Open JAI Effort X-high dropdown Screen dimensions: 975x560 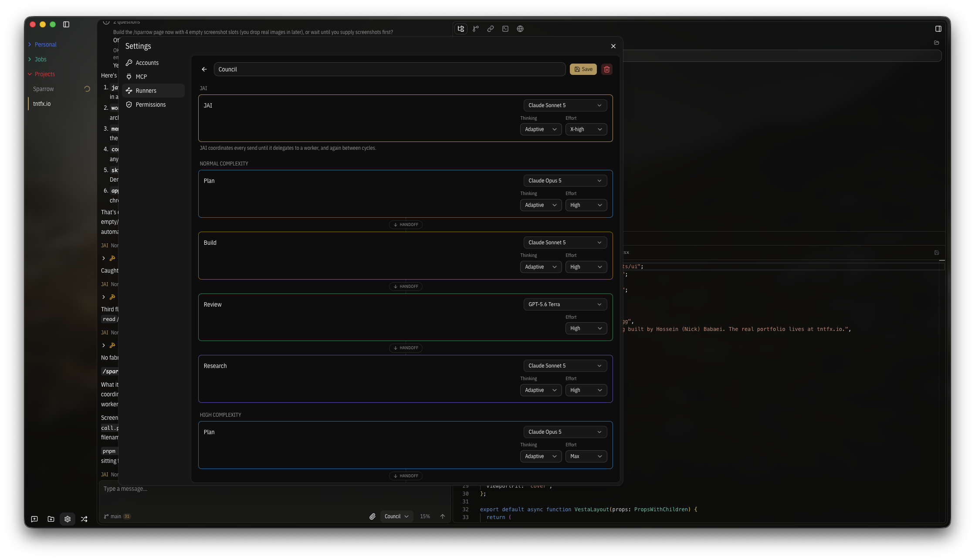[586, 129]
